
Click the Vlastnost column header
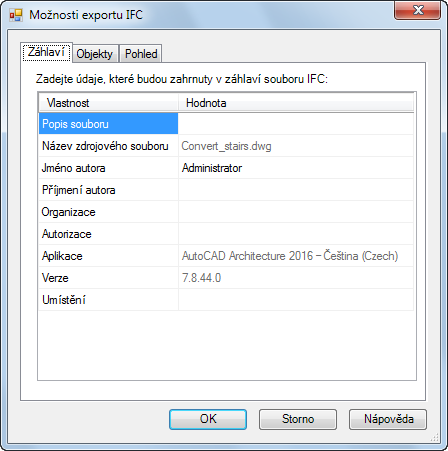point(108,103)
